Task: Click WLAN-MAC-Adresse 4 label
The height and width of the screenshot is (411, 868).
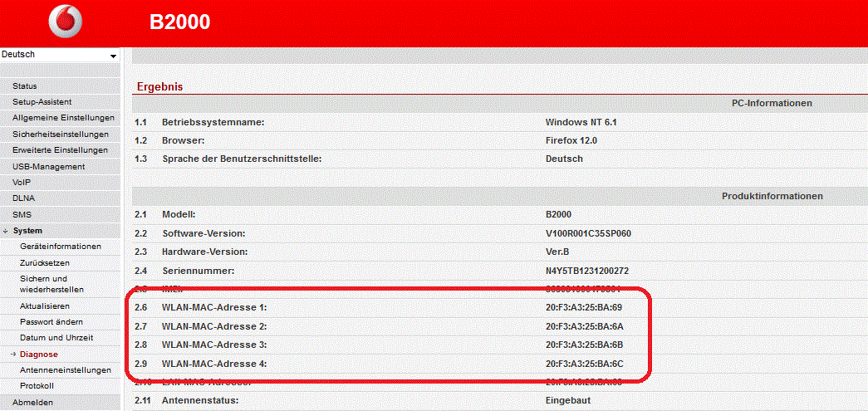Action: click(x=214, y=364)
